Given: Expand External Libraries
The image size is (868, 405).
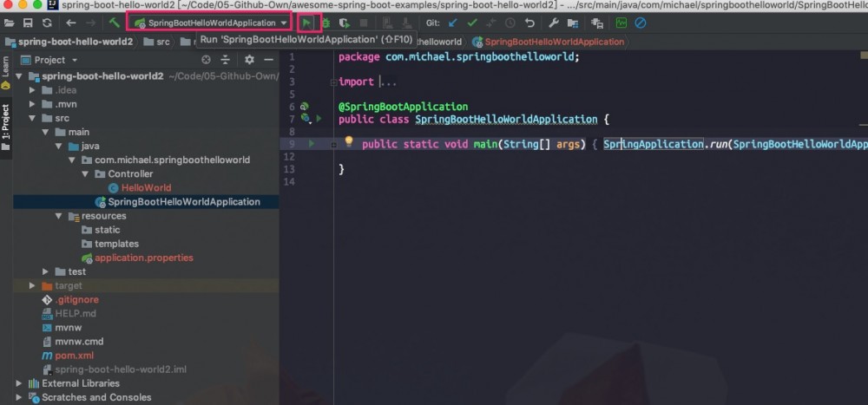Looking at the screenshot, I should point(19,382).
